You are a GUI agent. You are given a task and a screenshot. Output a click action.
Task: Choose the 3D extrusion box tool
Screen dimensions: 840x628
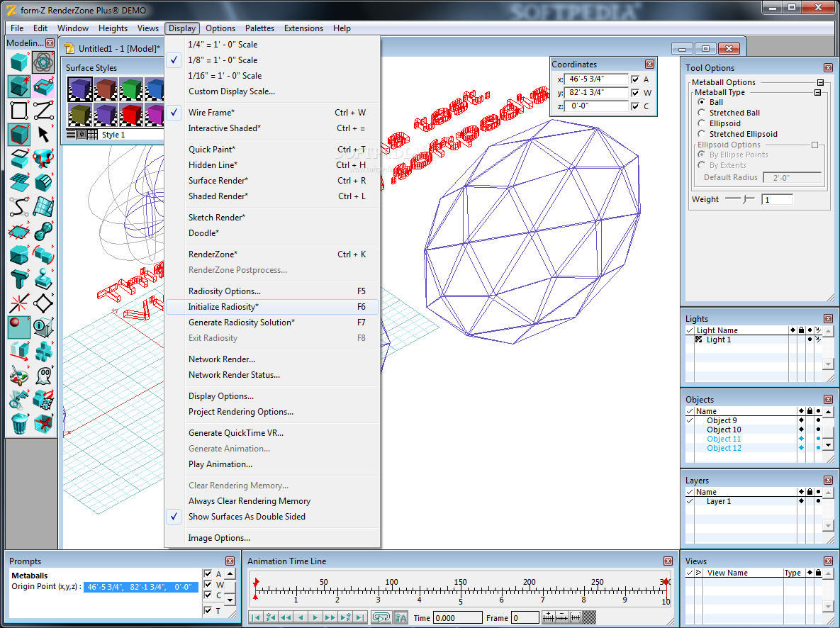coord(19,86)
